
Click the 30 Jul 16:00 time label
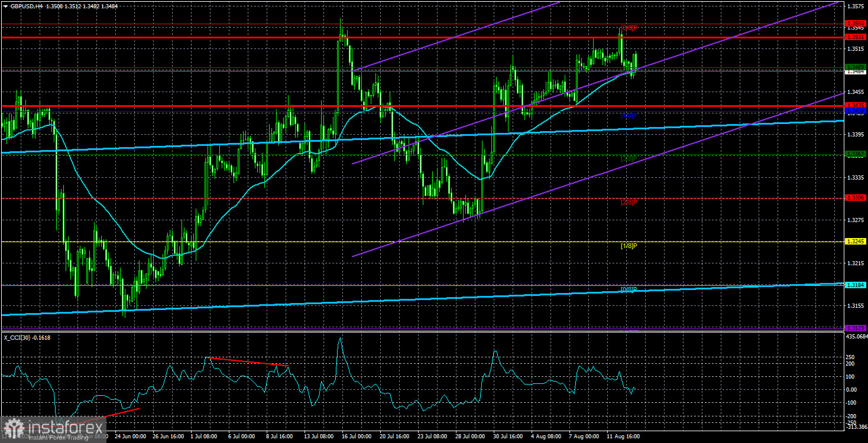point(509,437)
